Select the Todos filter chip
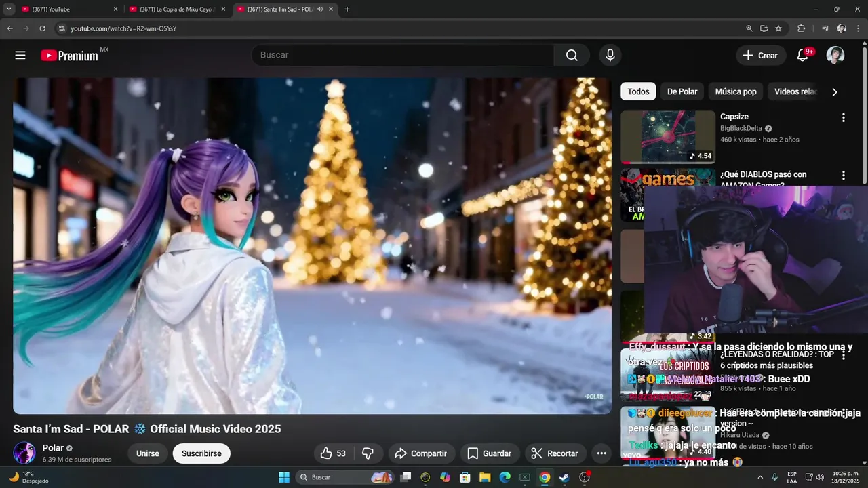The image size is (868, 488). click(638, 91)
